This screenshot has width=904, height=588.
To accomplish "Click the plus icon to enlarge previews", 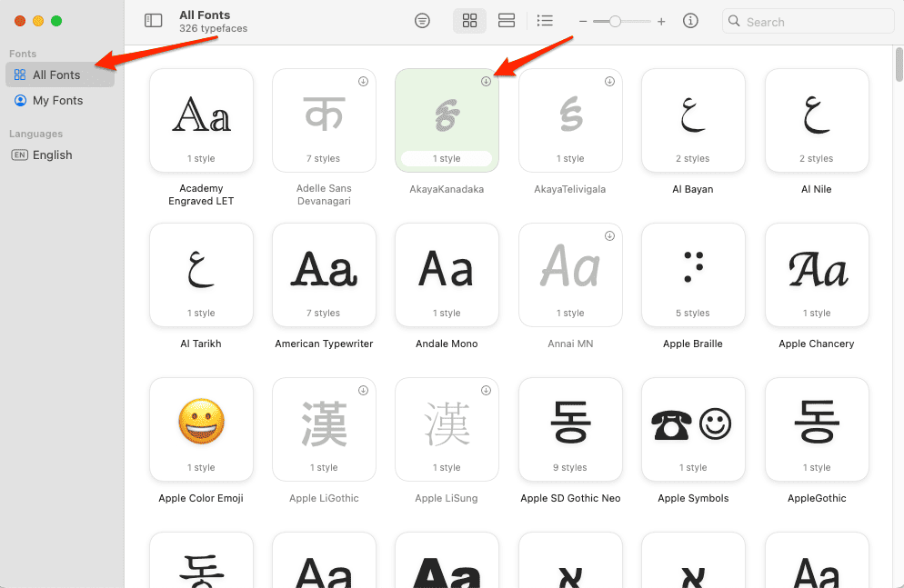I will point(661,21).
